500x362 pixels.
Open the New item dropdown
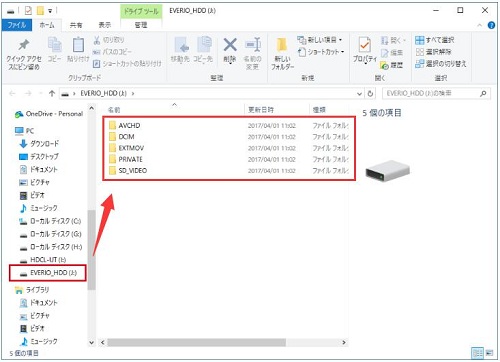pyautogui.click(x=320, y=40)
